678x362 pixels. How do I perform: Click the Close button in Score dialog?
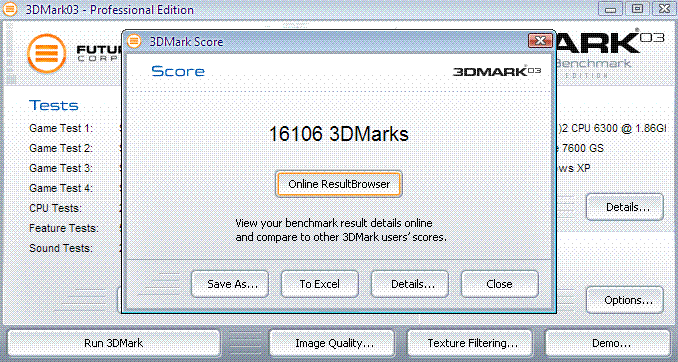pos(500,284)
